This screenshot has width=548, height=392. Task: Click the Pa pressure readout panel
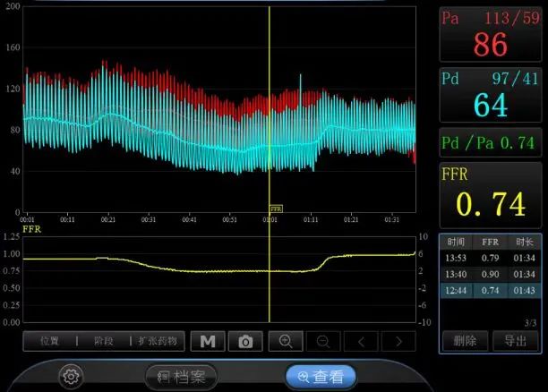tap(490, 34)
